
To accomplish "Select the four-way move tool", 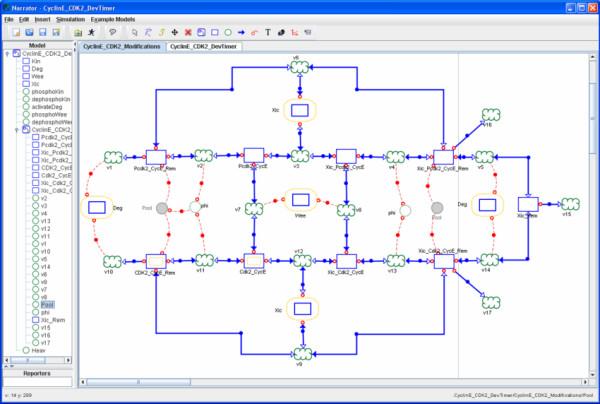I will pos(176,32).
